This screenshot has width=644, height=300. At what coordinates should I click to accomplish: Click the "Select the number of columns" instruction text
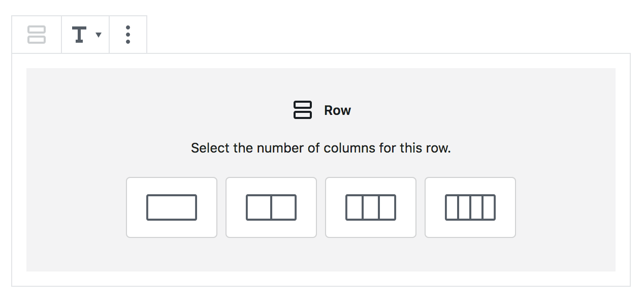coord(321,148)
